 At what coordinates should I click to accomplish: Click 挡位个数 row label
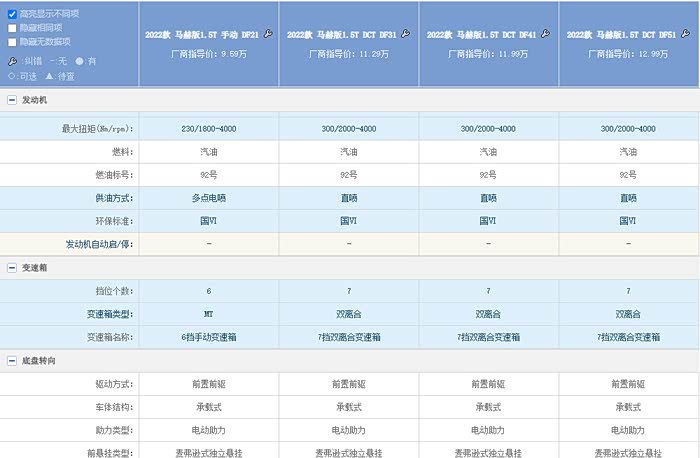[114, 291]
